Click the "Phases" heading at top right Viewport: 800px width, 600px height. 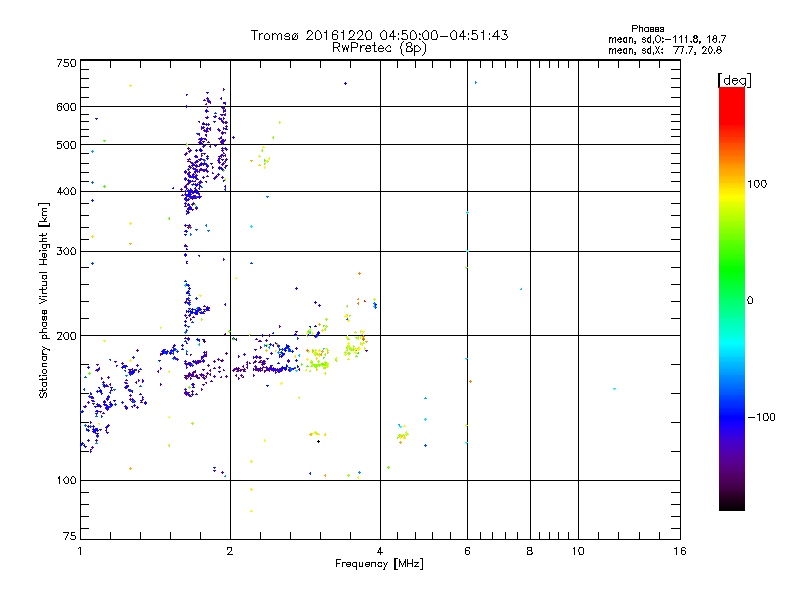pos(647,29)
